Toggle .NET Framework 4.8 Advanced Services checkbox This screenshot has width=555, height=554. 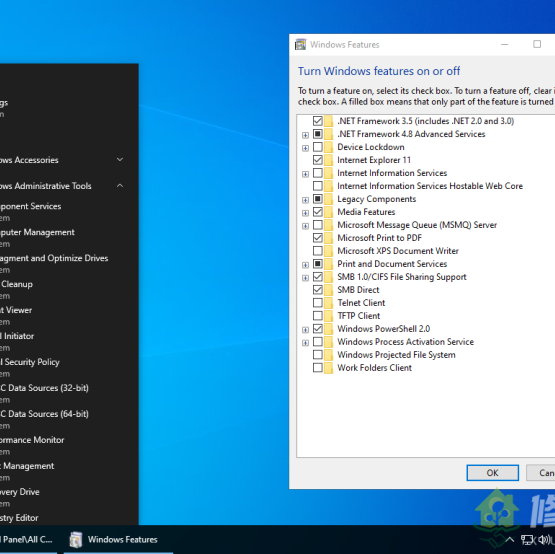(x=317, y=134)
